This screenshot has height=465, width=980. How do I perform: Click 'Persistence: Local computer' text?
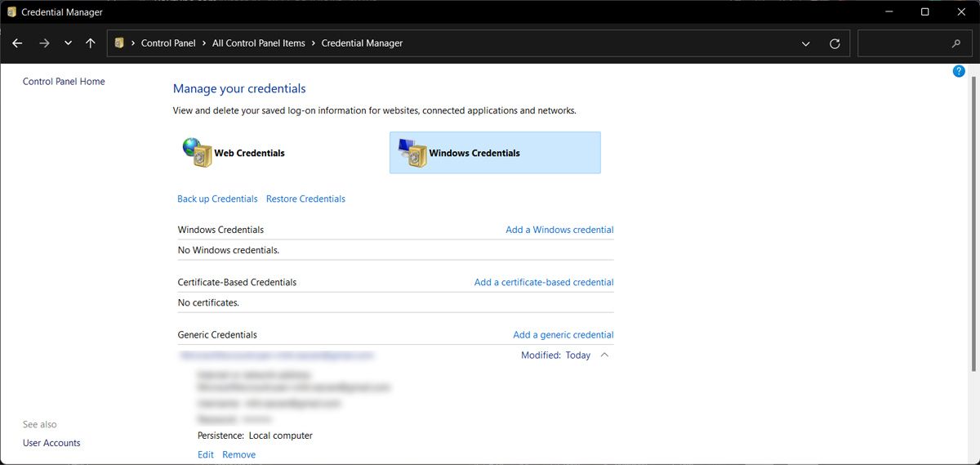click(x=255, y=436)
